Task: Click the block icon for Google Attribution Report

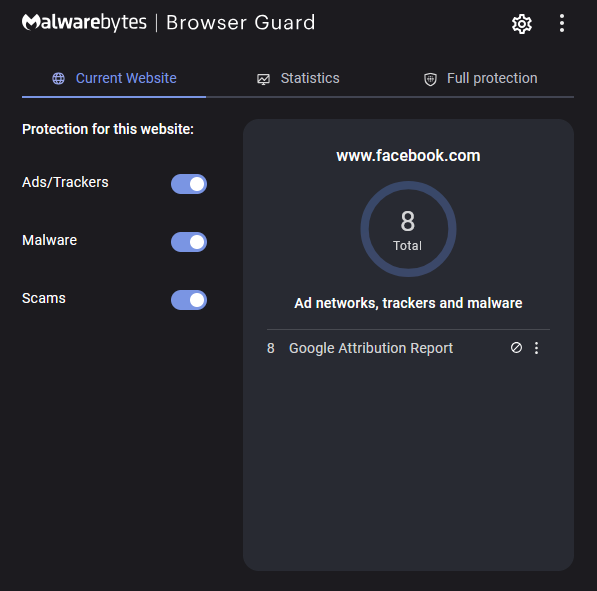Action: [x=516, y=348]
